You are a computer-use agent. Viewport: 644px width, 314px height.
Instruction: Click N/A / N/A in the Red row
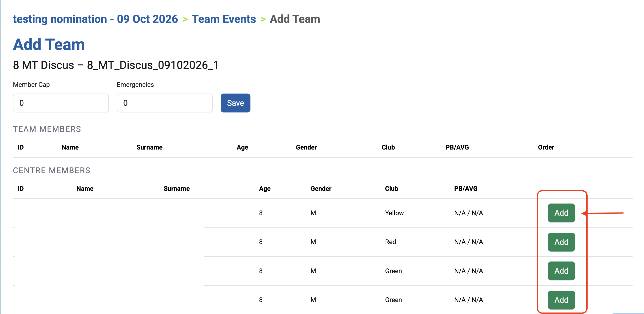[469, 242]
